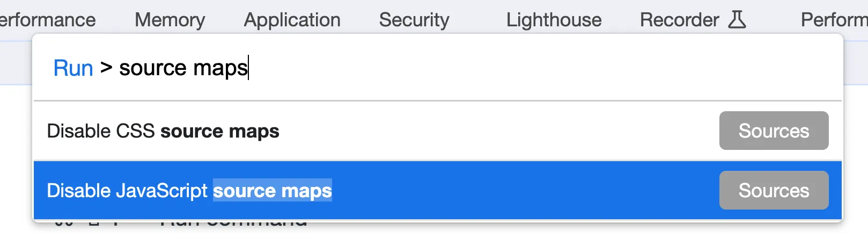This screenshot has height=245, width=868.
Task: Click the Sources badge on the JavaScript row
Action: [774, 191]
